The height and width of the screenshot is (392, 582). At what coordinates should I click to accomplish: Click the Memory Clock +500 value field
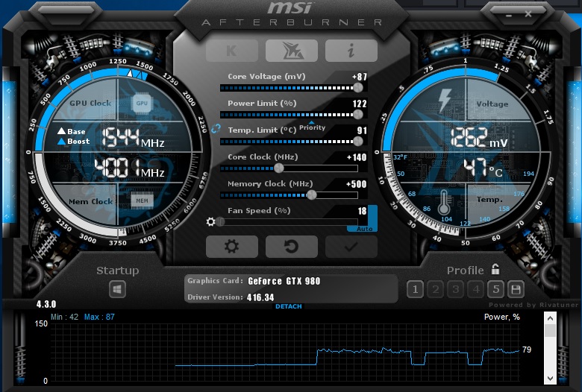(x=356, y=184)
